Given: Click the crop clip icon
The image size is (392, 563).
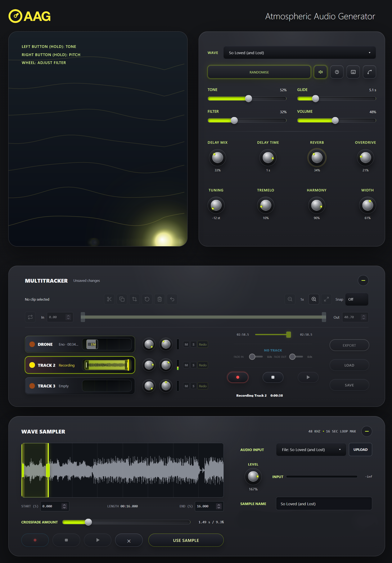Looking at the screenshot, I should [x=134, y=299].
